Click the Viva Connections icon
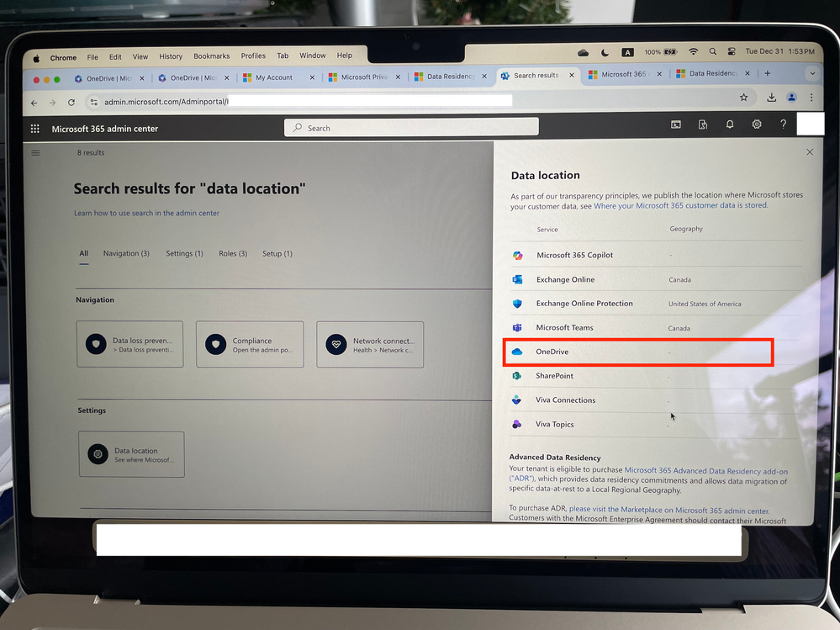Viewport: 840px width, 630px height. (516, 400)
